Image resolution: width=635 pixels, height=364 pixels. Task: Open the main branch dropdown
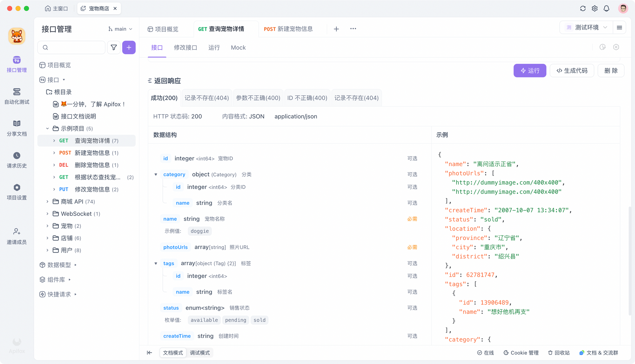(120, 29)
